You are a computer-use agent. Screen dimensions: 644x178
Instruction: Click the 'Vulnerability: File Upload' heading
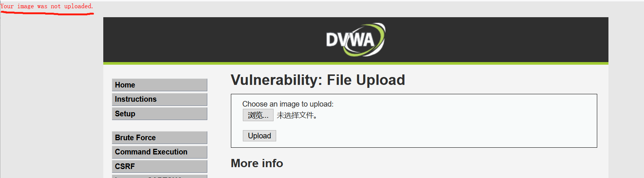pyautogui.click(x=318, y=80)
